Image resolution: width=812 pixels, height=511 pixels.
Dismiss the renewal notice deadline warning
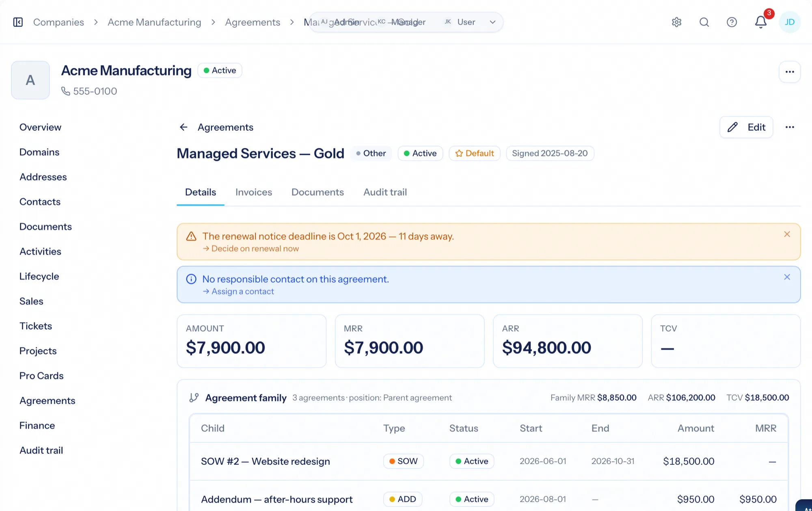(x=787, y=234)
